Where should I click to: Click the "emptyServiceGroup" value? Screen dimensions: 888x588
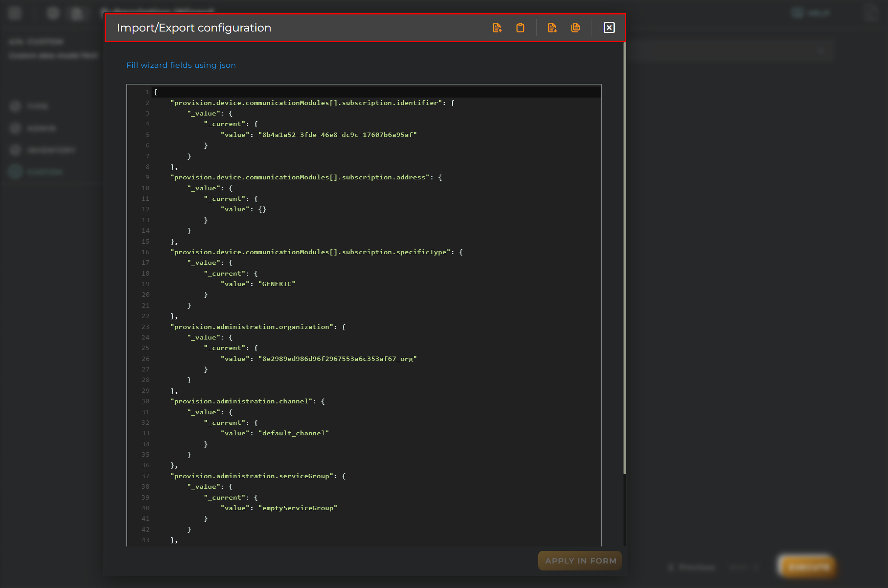[x=298, y=508]
